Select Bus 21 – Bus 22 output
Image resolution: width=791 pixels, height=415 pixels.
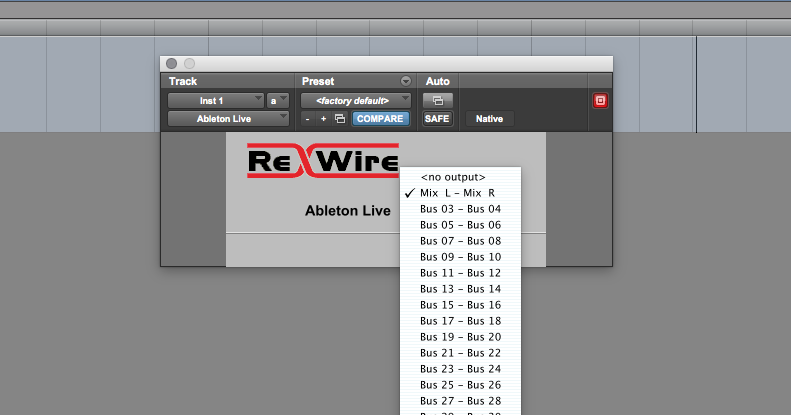(x=460, y=353)
